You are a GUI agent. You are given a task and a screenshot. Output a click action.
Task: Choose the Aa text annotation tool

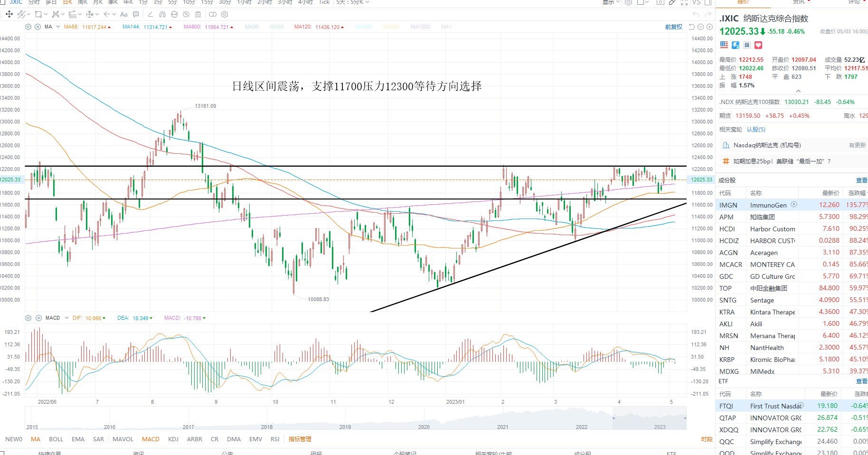pos(124,14)
